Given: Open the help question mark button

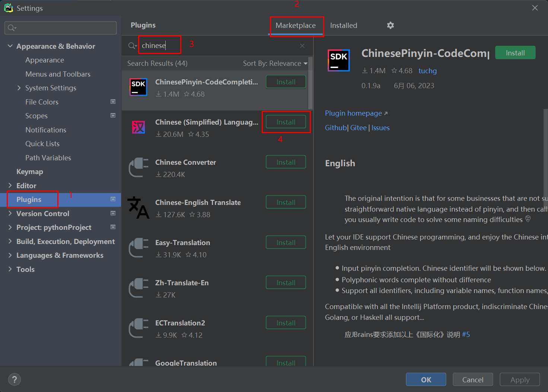Looking at the screenshot, I should (14, 379).
